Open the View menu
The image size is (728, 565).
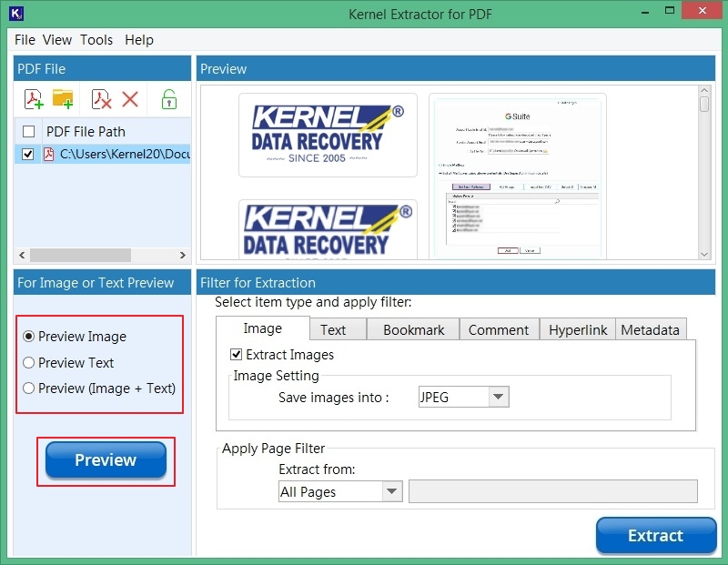tap(57, 40)
